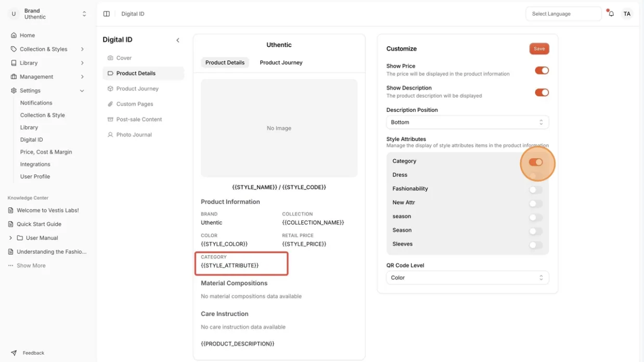Open Quick Start Guide article
Image resolution: width=644 pixels, height=362 pixels.
click(39, 224)
